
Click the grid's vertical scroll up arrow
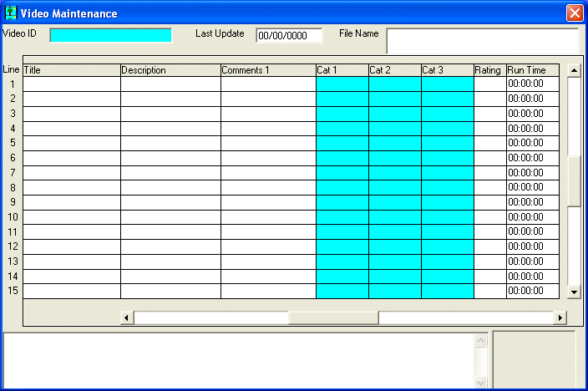click(x=574, y=70)
